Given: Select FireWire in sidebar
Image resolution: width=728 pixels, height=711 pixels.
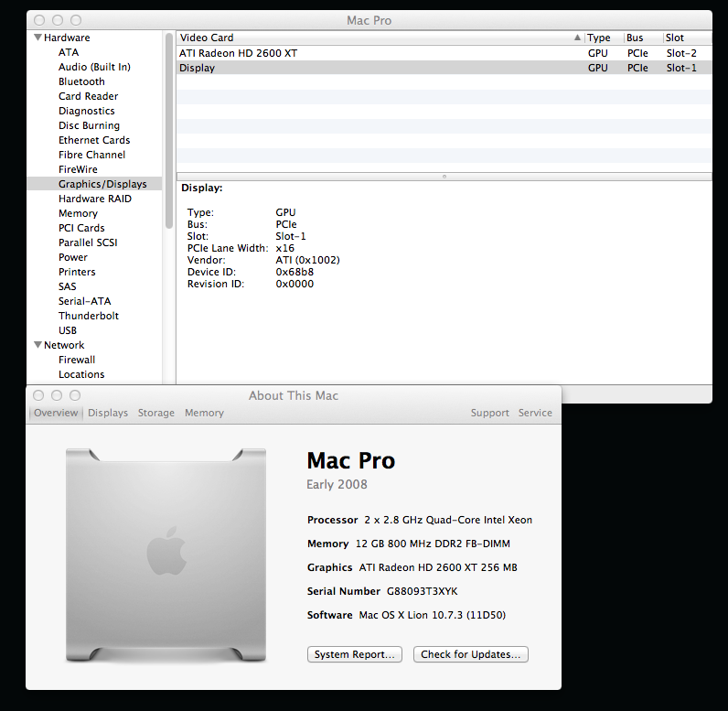Looking at the screenshot, I should click(x=78, y=169).
